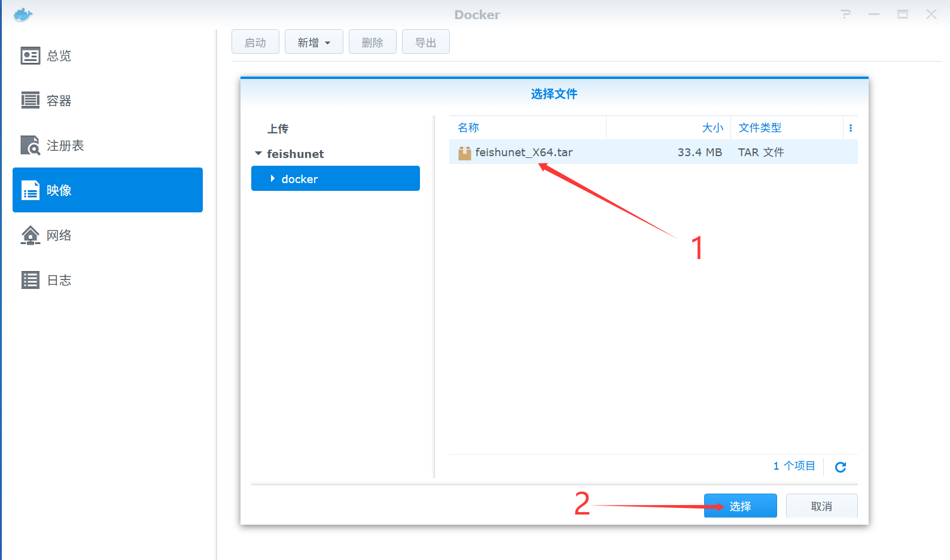Viewport: 950px width, 560px height.
Task: Click the TAR 文件 type cell
Action: [761, 152]
